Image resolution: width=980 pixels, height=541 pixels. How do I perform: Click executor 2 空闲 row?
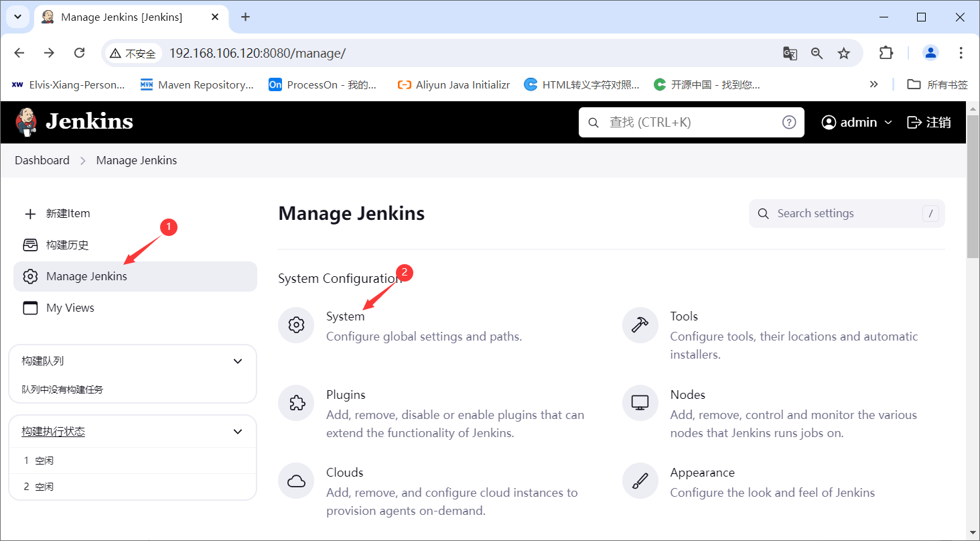pyautogui.click(x=133, y=487)
